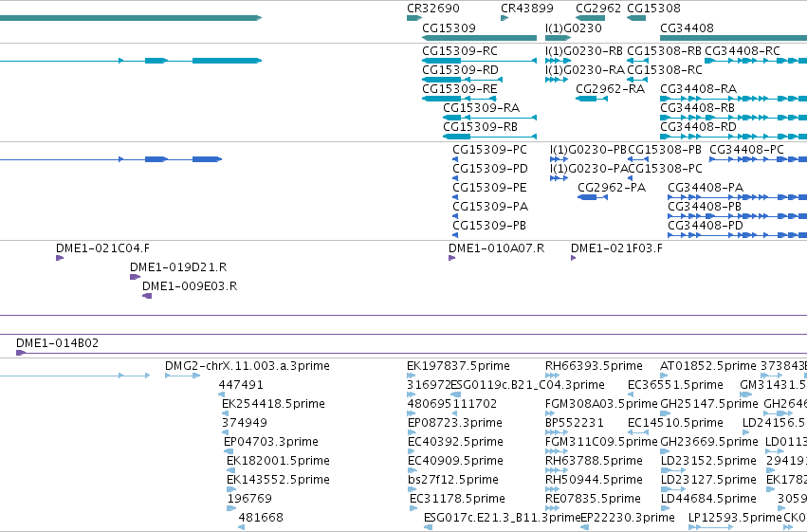Screen dimensions: 807x532
Task: Select protein CG15308-PB
Action: coord(638,159)
